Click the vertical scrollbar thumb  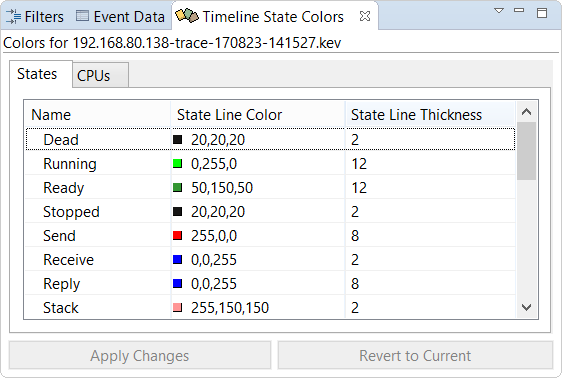click(x=526, y=151)
